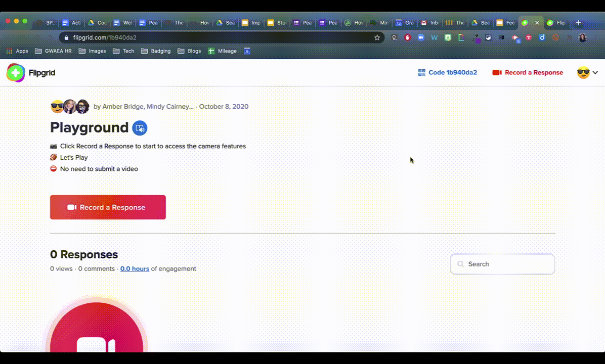Click the sunglasses emoji profile avatar in Flipgrid header
This screenshot has height=364, width=605.
pyautogui.click(x=583, y=72)
